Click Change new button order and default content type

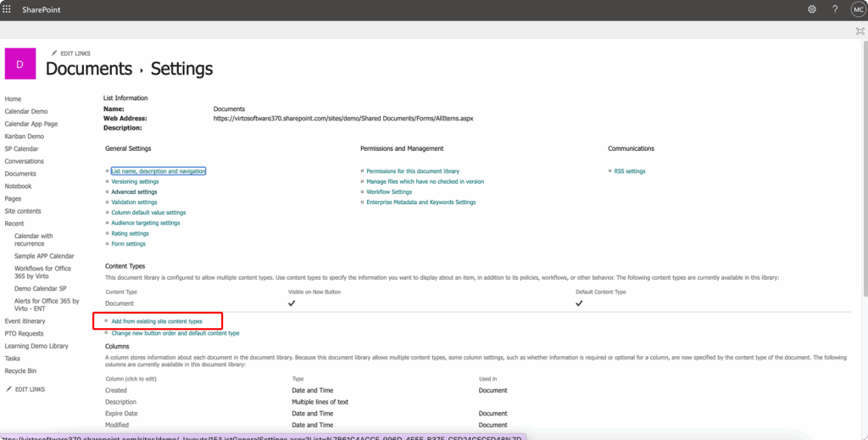point(175,333)
